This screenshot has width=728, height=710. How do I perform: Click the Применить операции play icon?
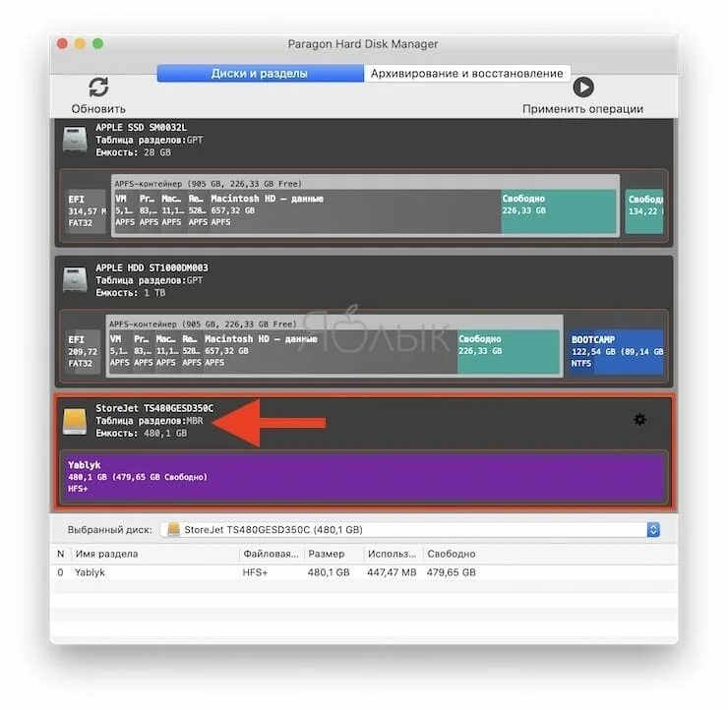pyautogui.click(x=583, y=88)
